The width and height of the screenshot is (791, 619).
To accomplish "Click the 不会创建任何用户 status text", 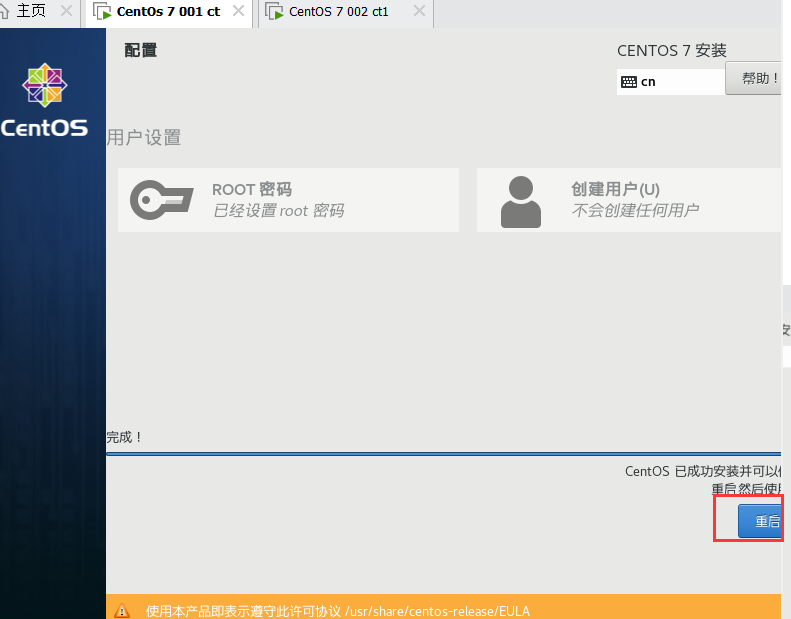I will pyautogui.click(x=635, y=210).
